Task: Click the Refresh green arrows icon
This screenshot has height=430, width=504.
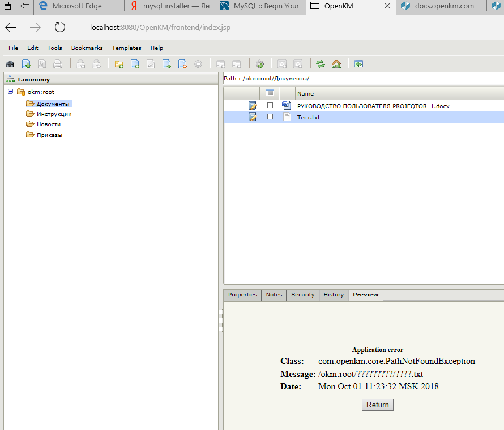Action: click(x=321, y=64)
